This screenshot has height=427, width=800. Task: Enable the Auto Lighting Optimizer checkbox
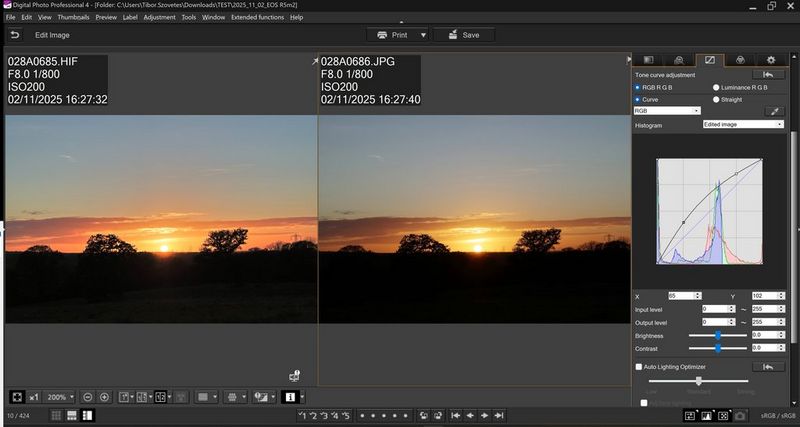[x=638, y=367]
